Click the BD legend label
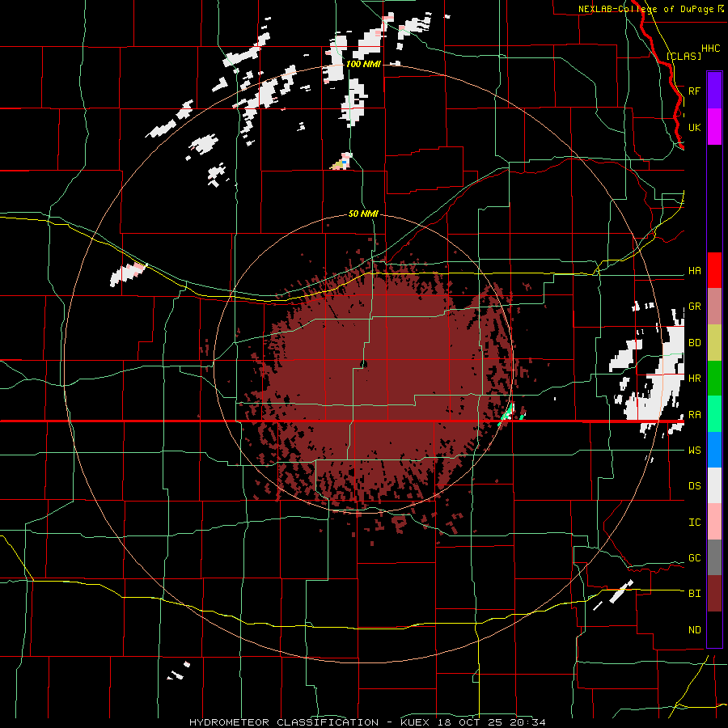Viewport: 728px width, 728px height. point(694,343)
